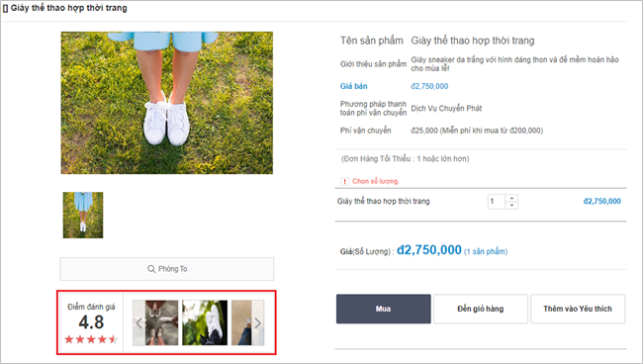The image size is (643, 364).
Task: Click the red exclamation warning icon
Action: [345, 181]
